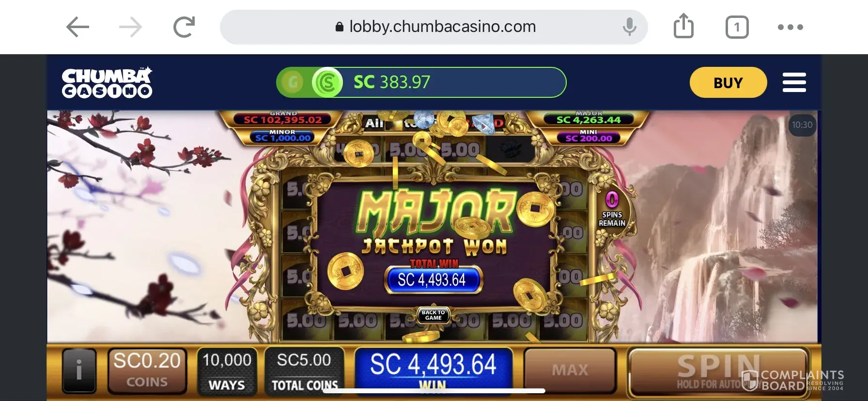Click the Back To Game button
868x401 pixels.
click(x=433, y=315)
